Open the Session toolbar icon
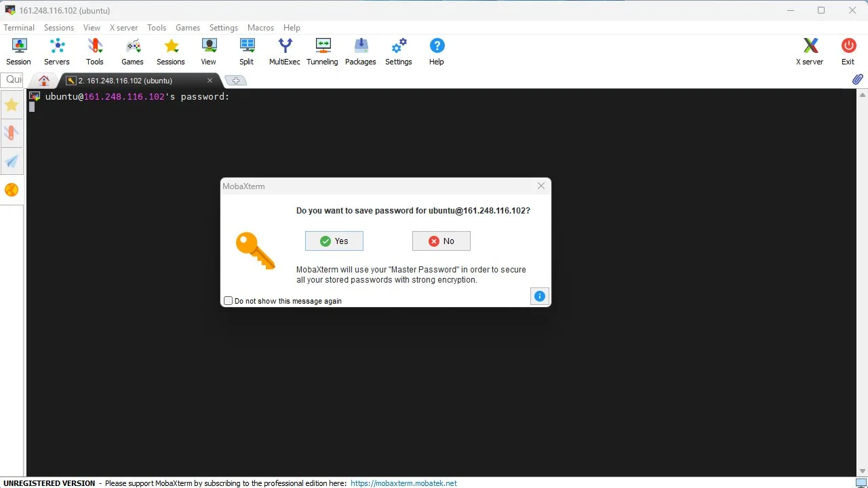Viewport: 868px width, 488px height. click(19, 52)
